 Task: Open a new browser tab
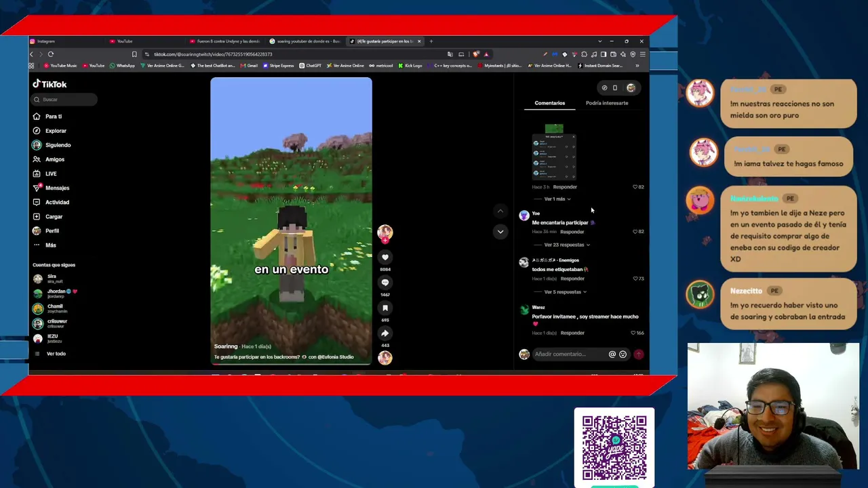(x=431, y=41)
